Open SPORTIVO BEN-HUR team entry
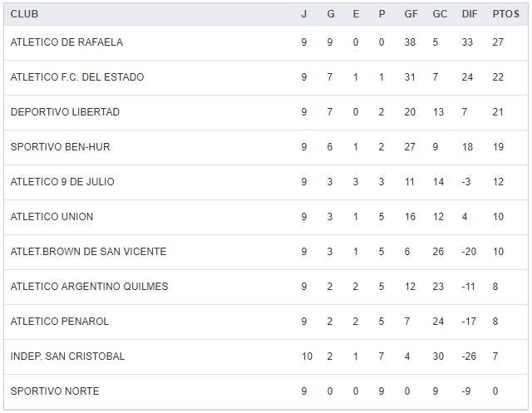The height and width of the screenshot is (413, 532). point(60,147)
